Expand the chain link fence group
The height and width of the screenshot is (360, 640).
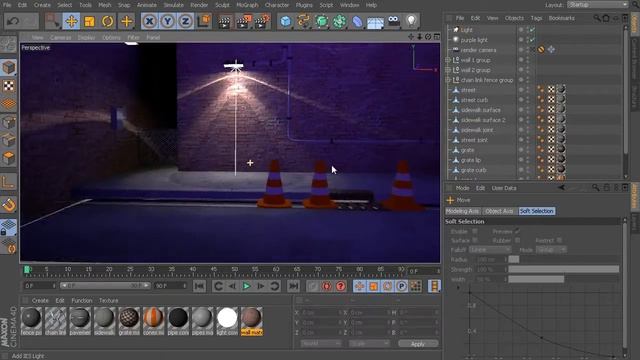[x=448, y=80]
